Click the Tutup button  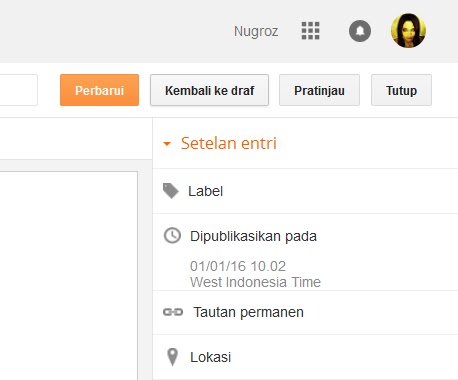[x=401, y=90]
